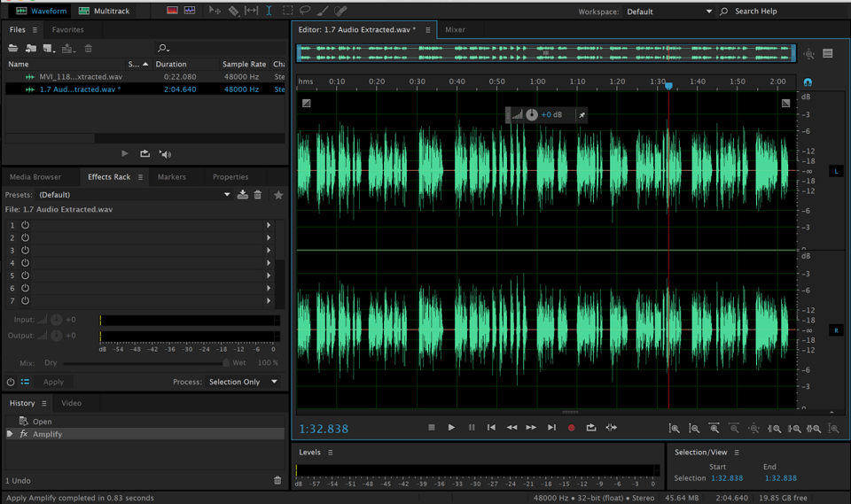This screenshot has height=504, width=851.
Task: Open the Selection/View panel menu
Action: [x=737, y=453]
